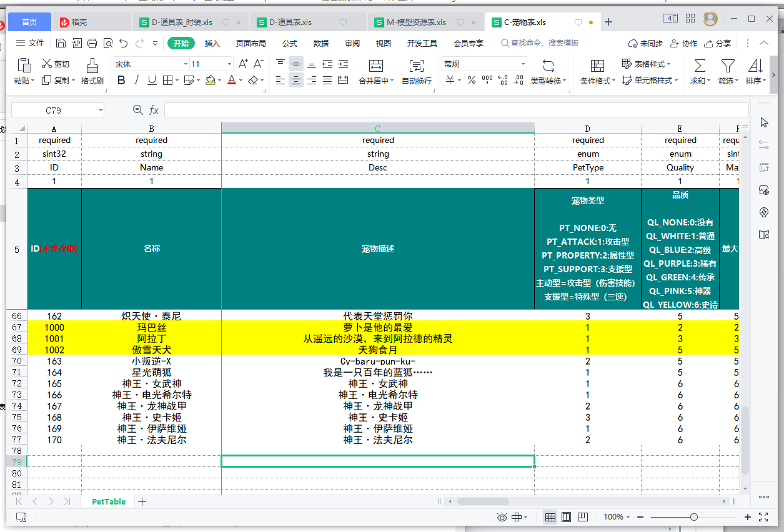
Task: Toggle Bold formatting
Action: tap(121, 80)
